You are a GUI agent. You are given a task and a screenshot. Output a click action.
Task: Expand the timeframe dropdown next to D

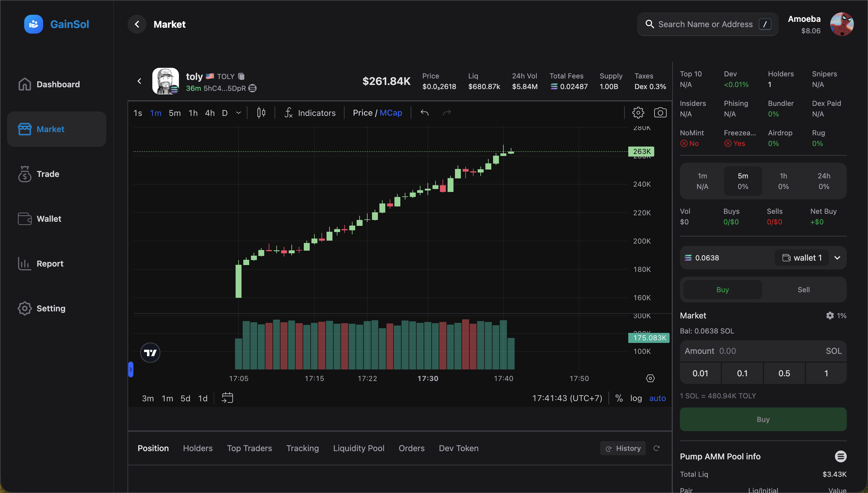pyautogui.click(x=239, y=113)
